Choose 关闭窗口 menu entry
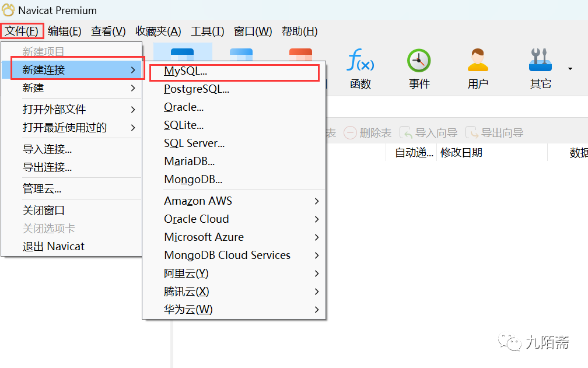The image size is (588, 368). click(x=72, y=210)
